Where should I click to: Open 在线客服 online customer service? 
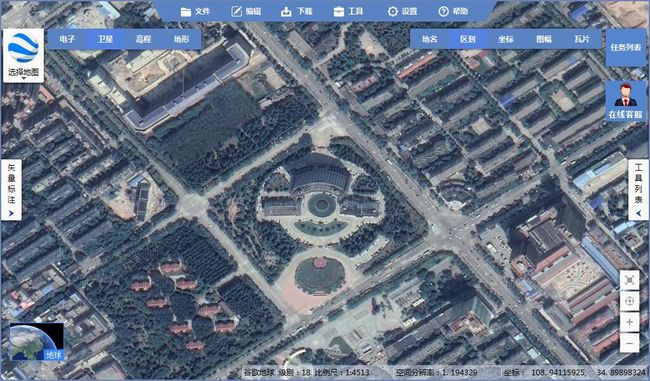pyautogui.click(x=626, y=101)
